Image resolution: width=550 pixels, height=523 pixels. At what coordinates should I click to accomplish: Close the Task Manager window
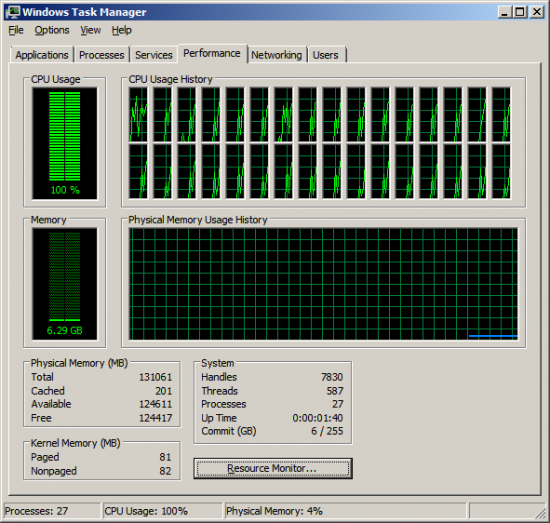(537, 12)
